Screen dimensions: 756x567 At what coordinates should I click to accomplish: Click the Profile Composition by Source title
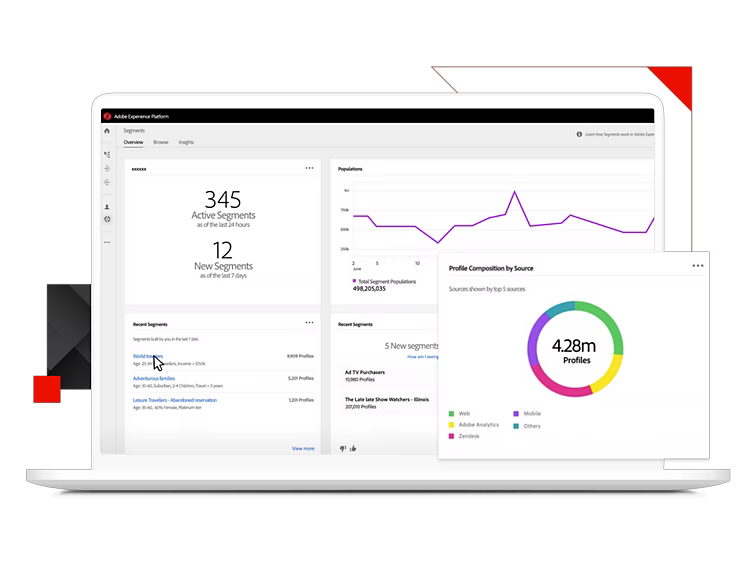491,269
